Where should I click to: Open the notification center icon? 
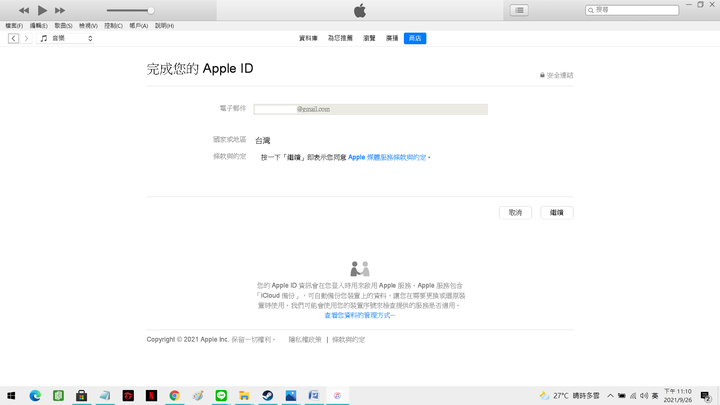[x=706, y=395]
